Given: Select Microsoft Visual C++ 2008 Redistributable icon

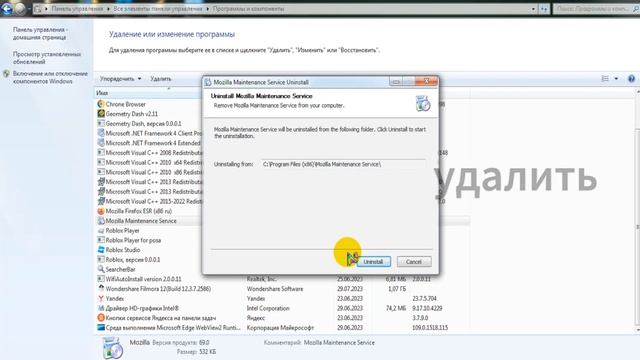Looking at the screenshot, I should (x=101, y=153).
